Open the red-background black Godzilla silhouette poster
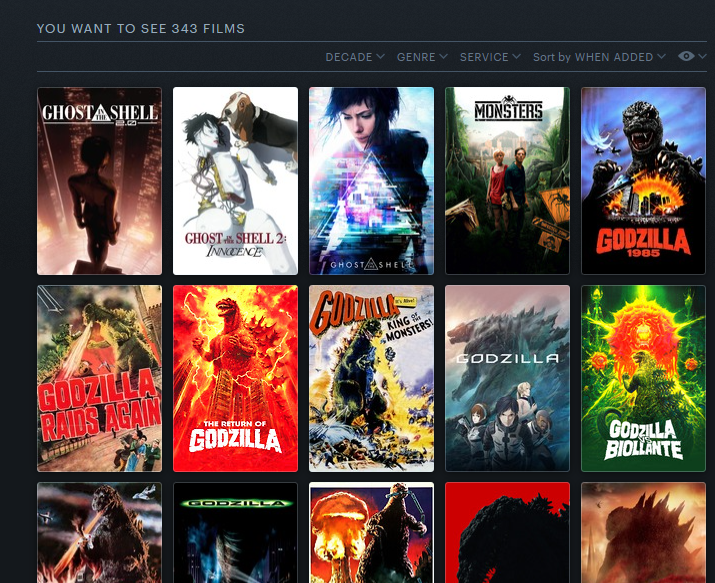This screenshot has height=583, width=715. tap(507, 532)
